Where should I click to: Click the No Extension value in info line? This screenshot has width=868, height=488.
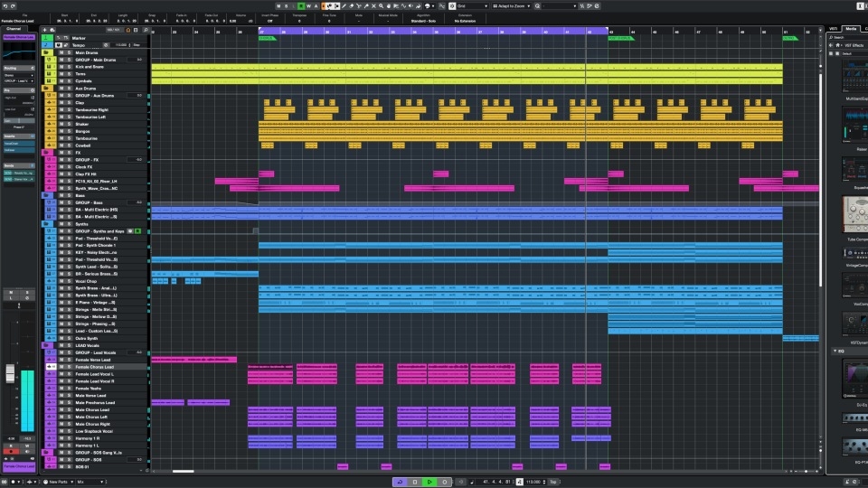pyautogui.click(x=465, y=21)
